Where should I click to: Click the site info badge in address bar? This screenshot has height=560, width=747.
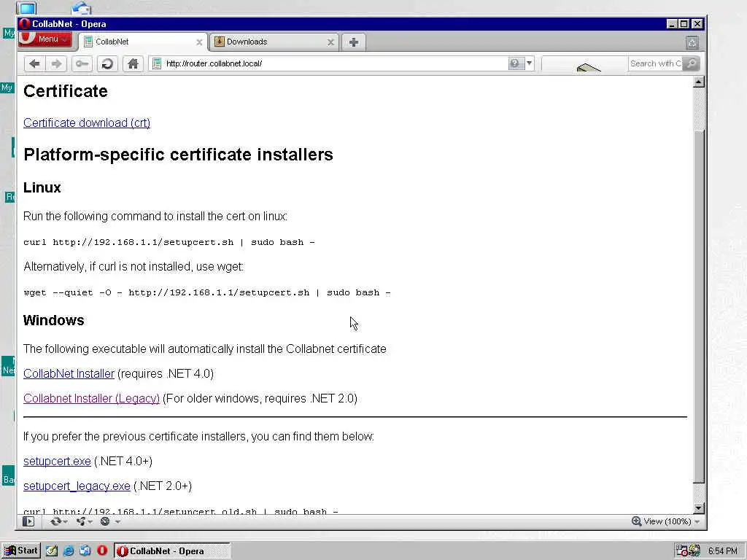click(x=516, y=63)
